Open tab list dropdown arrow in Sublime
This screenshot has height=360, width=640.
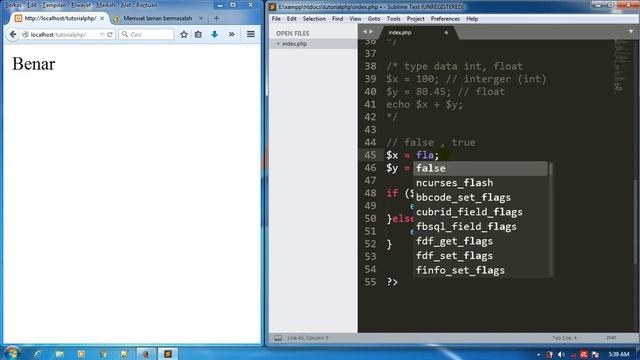[x=631, y=31]
